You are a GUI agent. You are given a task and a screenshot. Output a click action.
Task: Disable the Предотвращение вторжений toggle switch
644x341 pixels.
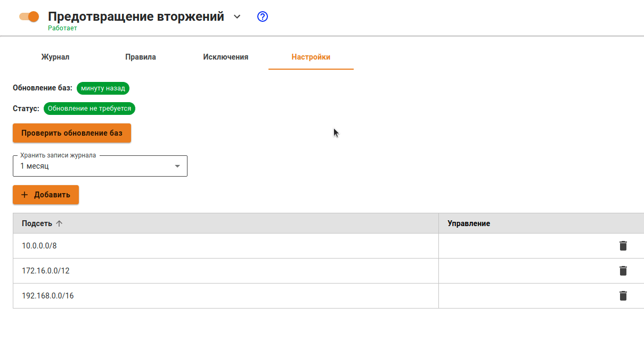(x=29, y=16)
